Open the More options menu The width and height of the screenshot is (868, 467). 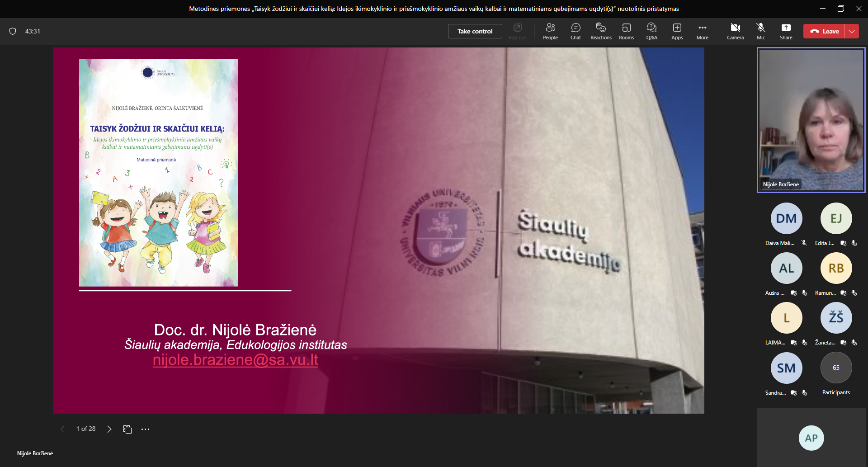pyautogui.click(x=702, y=31)
